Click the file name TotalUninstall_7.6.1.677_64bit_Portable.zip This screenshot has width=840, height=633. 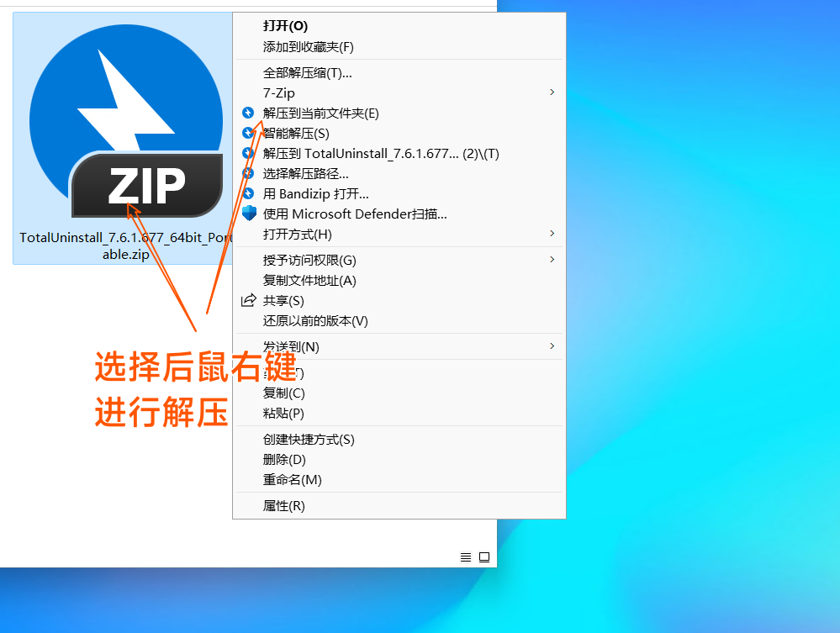coord(126,245)
